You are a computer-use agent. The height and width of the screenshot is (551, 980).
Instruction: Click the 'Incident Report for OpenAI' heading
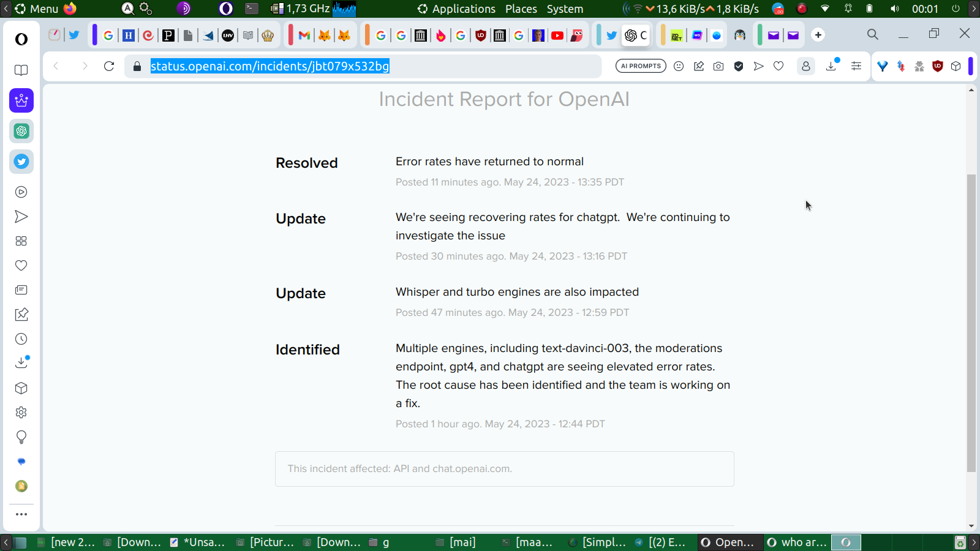(504, 99)
